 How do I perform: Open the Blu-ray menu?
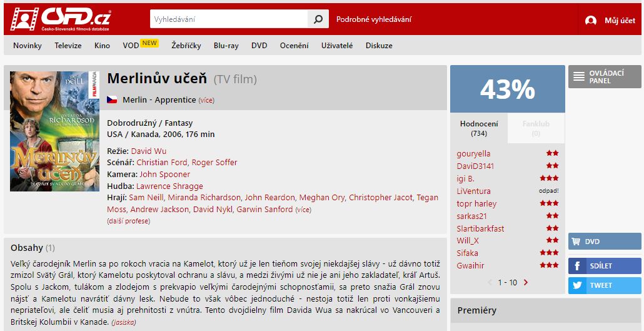click(226, 46)
